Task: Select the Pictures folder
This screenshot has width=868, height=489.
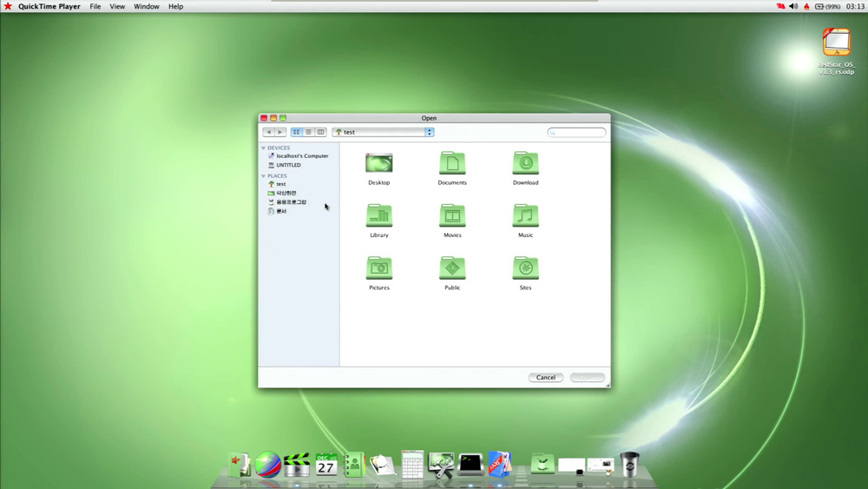Action: point(379,268)
